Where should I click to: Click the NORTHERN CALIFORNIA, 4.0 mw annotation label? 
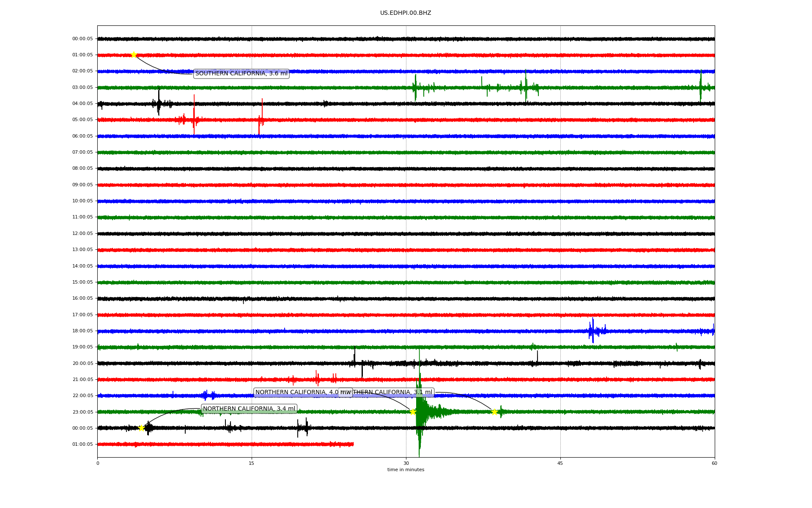(x=296, y=392)
